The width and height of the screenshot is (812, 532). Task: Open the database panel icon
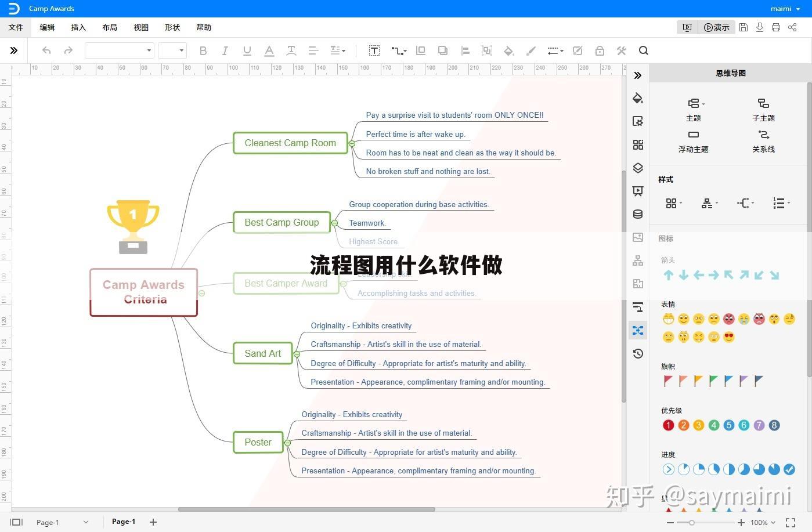click(638, 214)
